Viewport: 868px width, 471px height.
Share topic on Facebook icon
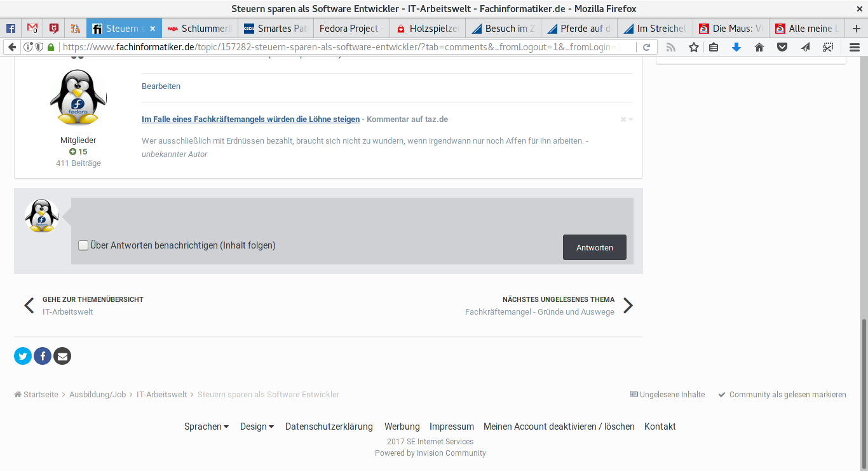tap(43, 356)
